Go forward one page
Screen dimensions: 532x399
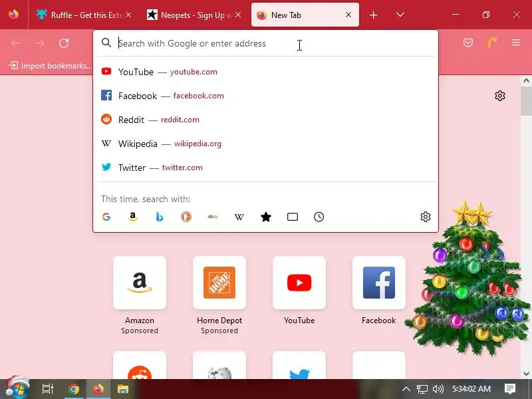pos(40,43)
